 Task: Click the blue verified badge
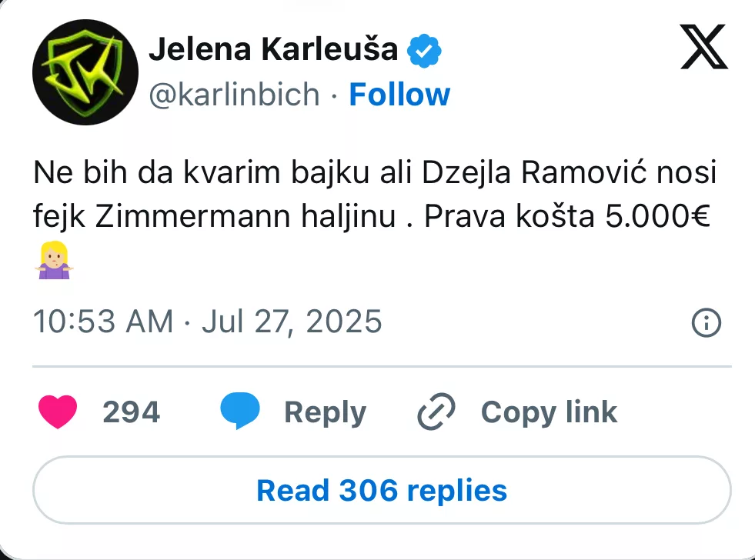[424, 50]
